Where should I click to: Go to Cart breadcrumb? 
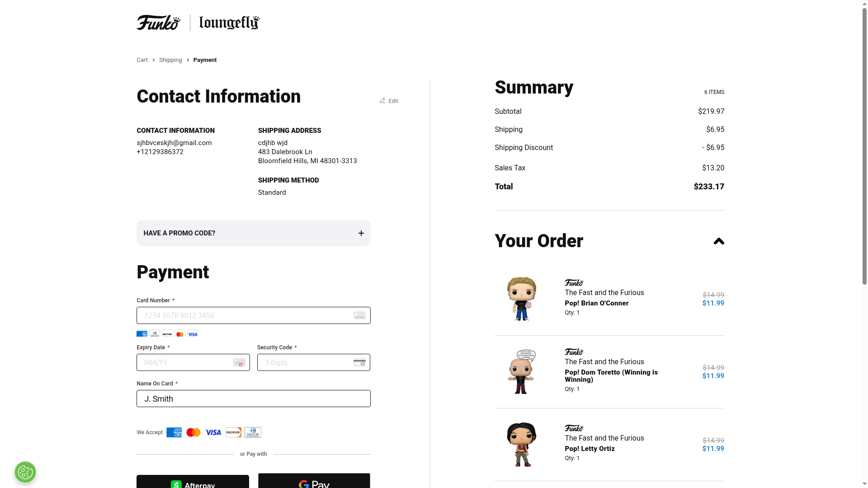tap(142, 60)
